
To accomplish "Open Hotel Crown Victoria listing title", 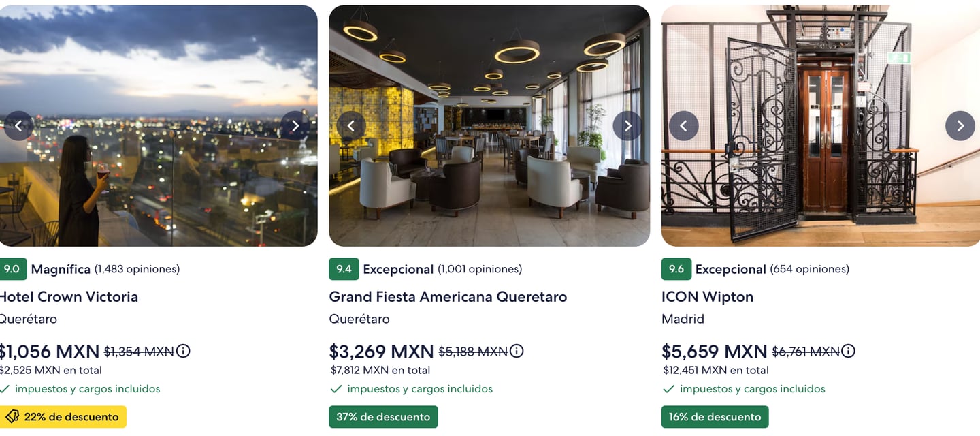I will coord(68,297).
